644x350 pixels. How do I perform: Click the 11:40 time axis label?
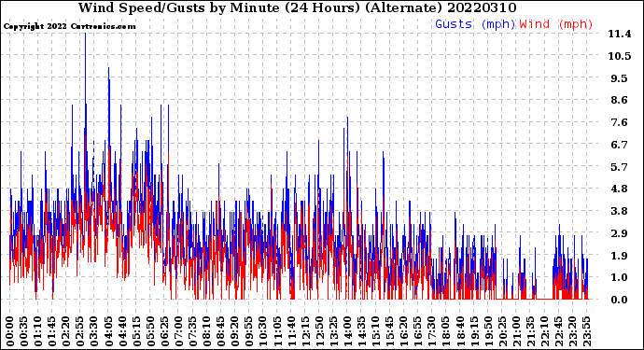[291, 331]
